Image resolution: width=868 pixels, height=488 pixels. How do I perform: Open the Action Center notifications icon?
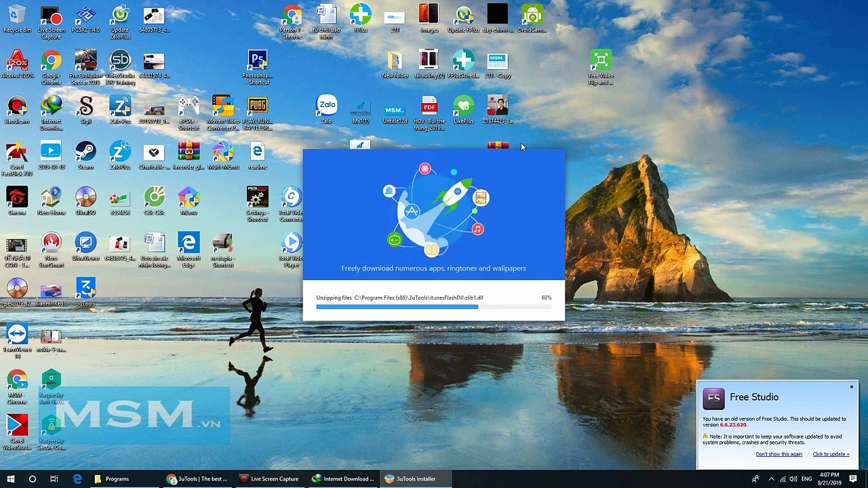pos(853,479)
